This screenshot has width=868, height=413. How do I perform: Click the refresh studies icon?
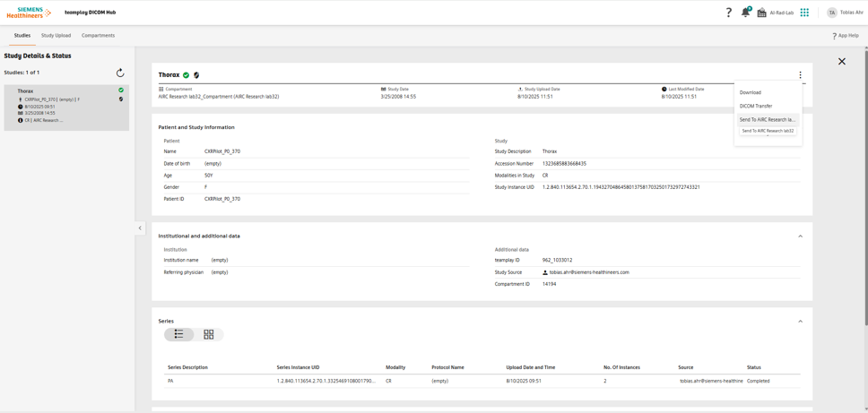pos(120,73)
